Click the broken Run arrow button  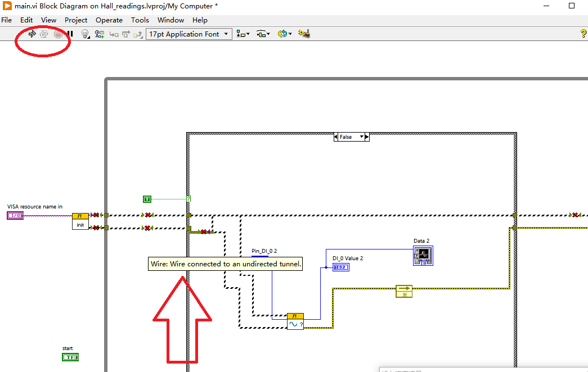(32, 34)
